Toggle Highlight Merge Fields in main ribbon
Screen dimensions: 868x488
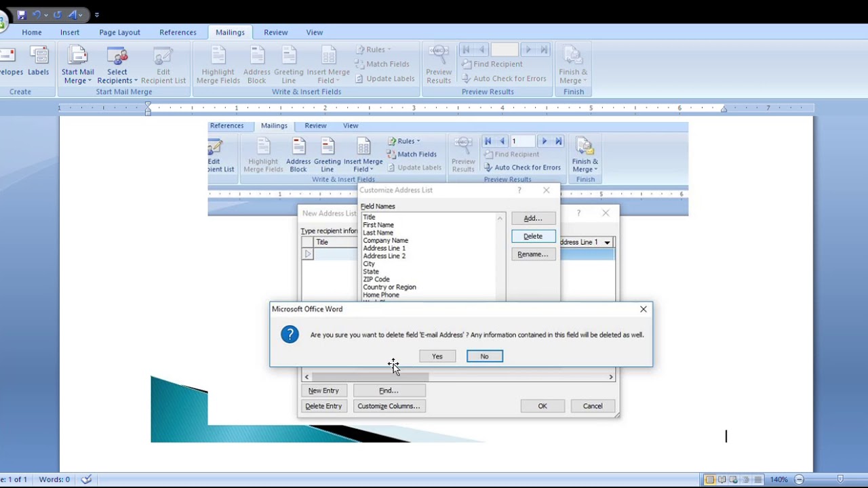pyautogui.click(x=218, y=65)
